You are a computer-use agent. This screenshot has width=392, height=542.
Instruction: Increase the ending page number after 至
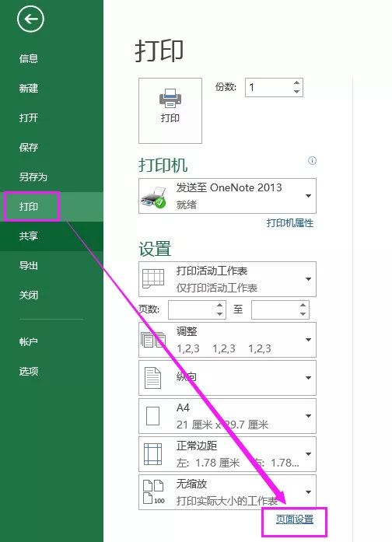(303, 305)
